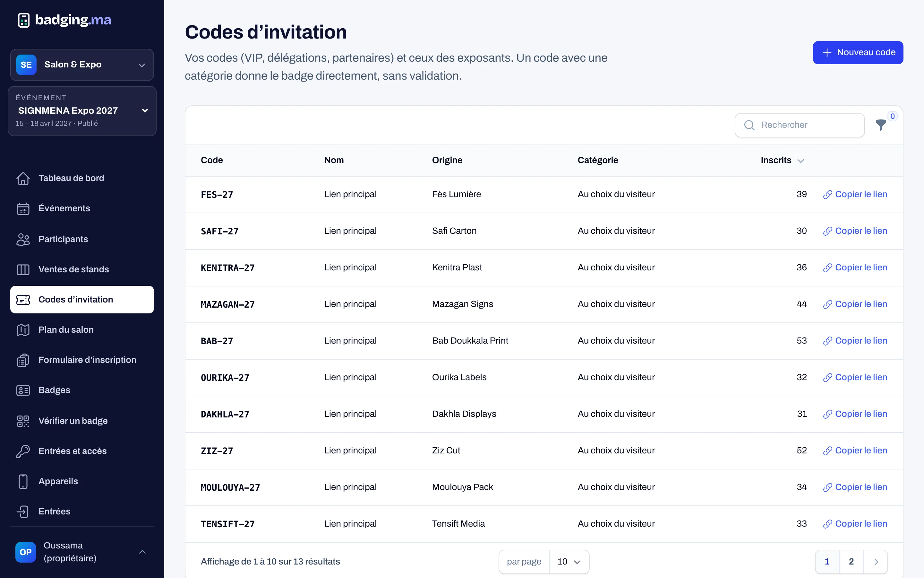
Task: Click the Catégorie column header
Action: coord(597,160)
